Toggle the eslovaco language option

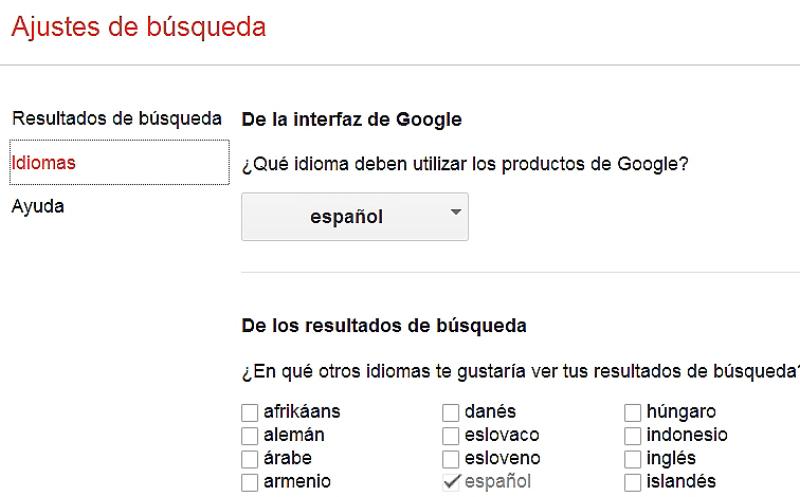point(451,435)
